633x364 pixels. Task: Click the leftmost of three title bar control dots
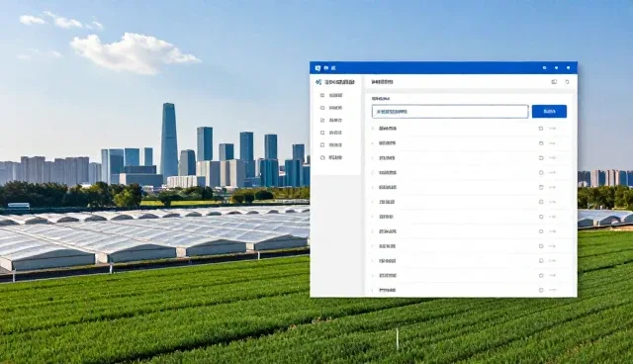click(544, 68)
